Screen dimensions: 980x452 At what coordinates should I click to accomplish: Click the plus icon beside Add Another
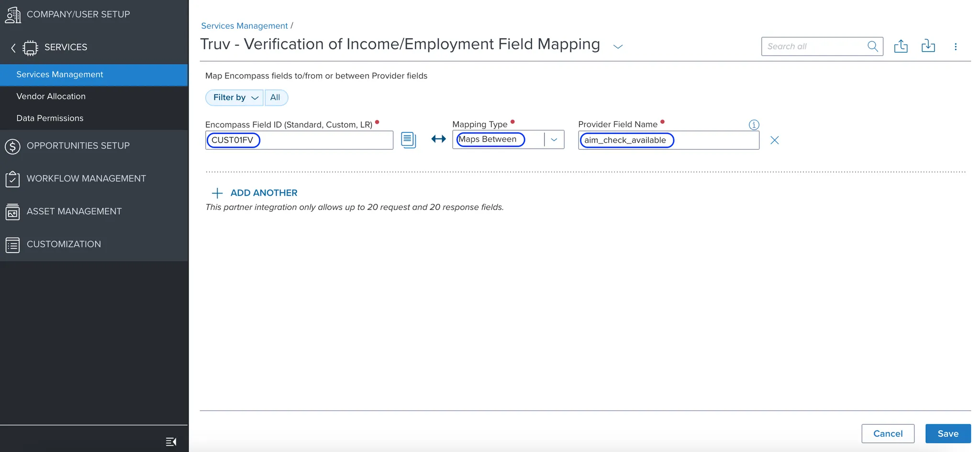(217, 193)
